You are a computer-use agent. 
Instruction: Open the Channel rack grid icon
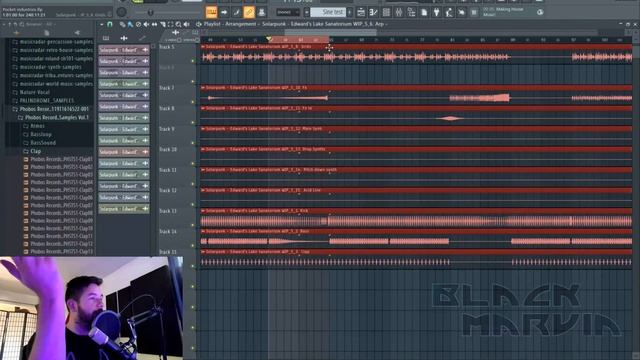pos(386,13)
